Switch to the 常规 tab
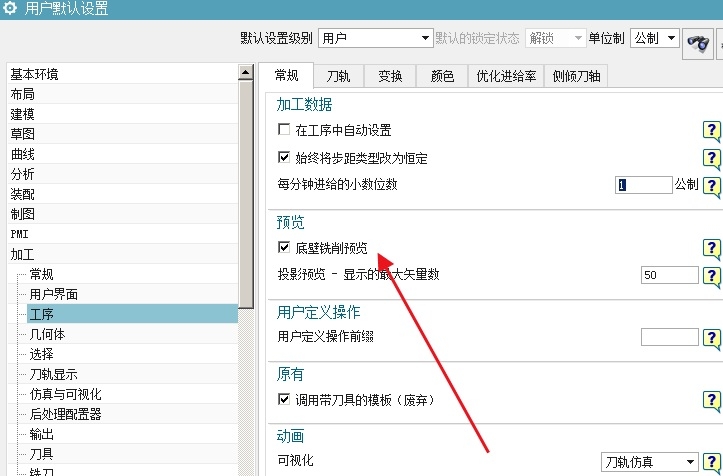 (x=286, y=75)
